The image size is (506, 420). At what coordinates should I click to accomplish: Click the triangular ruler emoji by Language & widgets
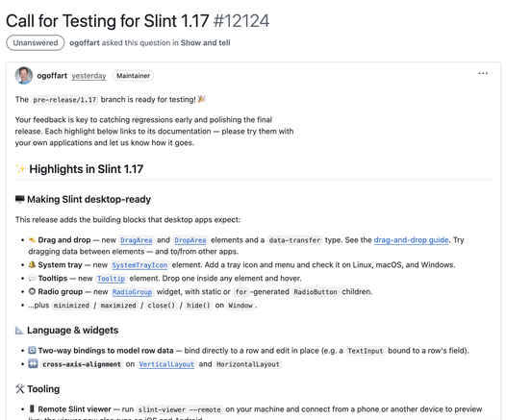(x=19, y=330)
